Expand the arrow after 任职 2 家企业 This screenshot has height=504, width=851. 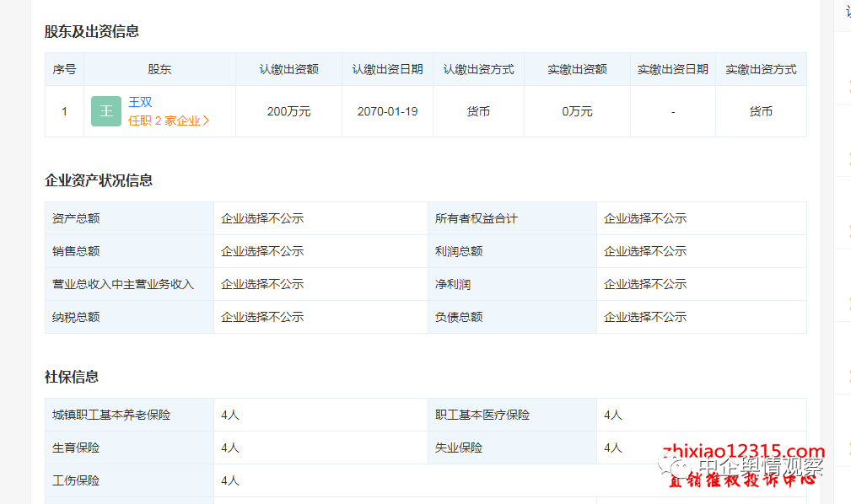coord(207,121)
